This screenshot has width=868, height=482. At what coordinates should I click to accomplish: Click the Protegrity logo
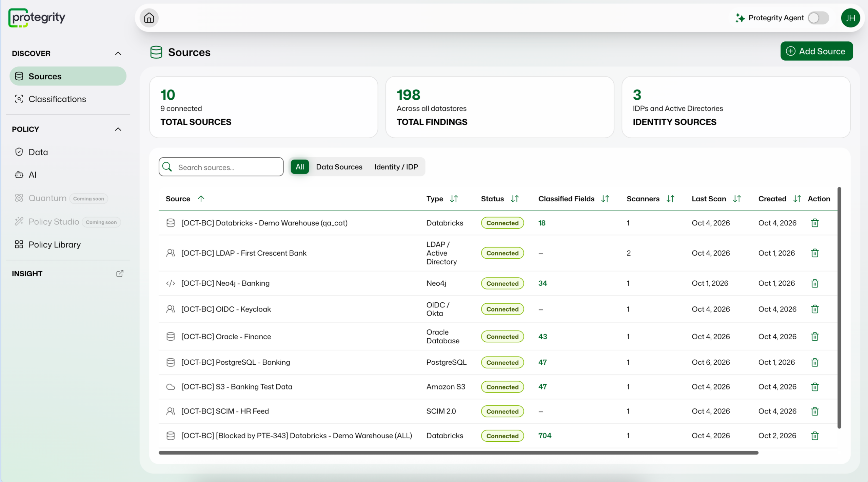(x=37, y=18)
